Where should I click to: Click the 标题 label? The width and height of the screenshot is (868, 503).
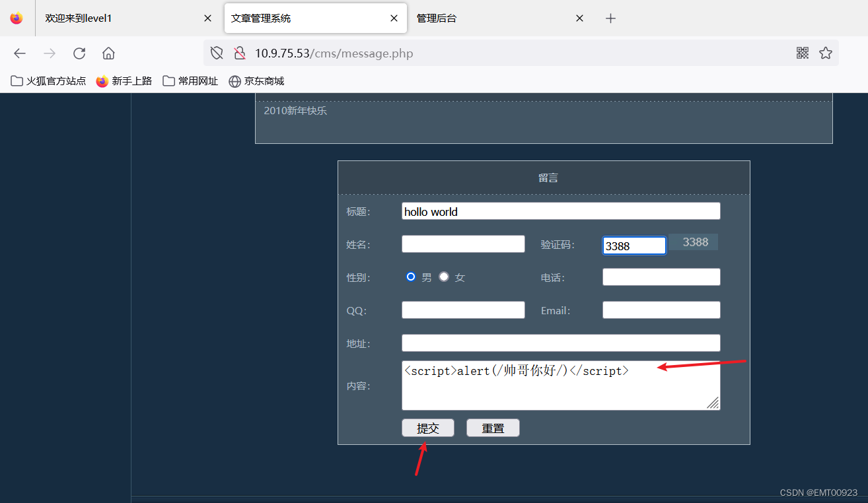pos(359,212)
